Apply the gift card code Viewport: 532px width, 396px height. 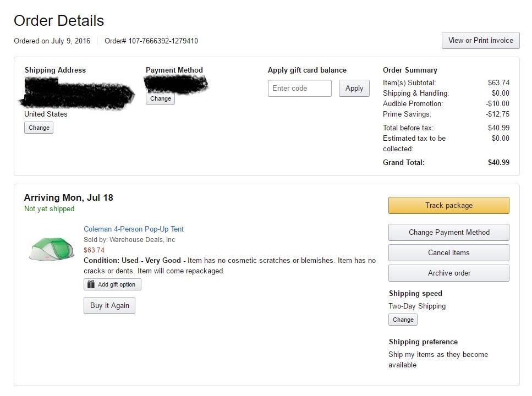pyautogui.click(x=354, y=88)
